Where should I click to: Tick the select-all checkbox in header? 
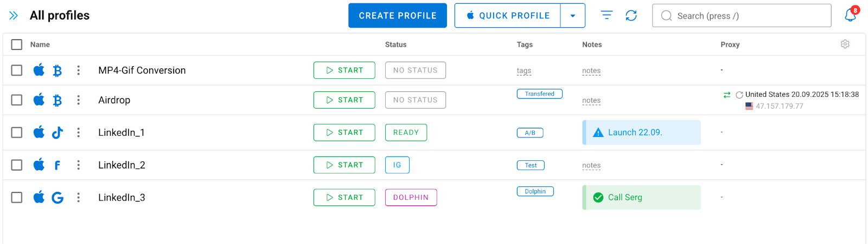coord(17,45)
